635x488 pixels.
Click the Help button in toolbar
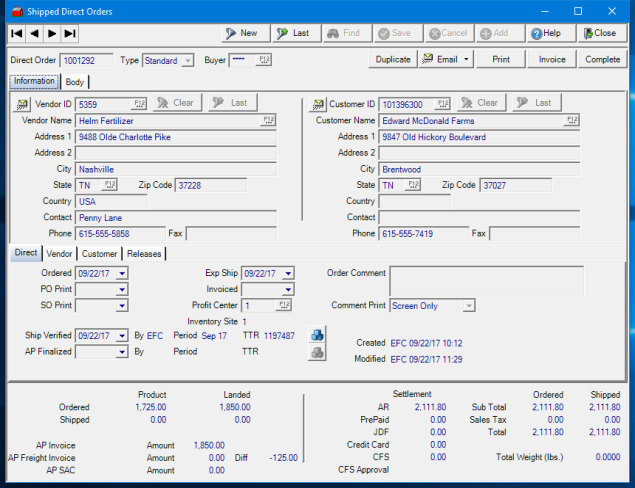pyautogui.click(x=545, y=33)
